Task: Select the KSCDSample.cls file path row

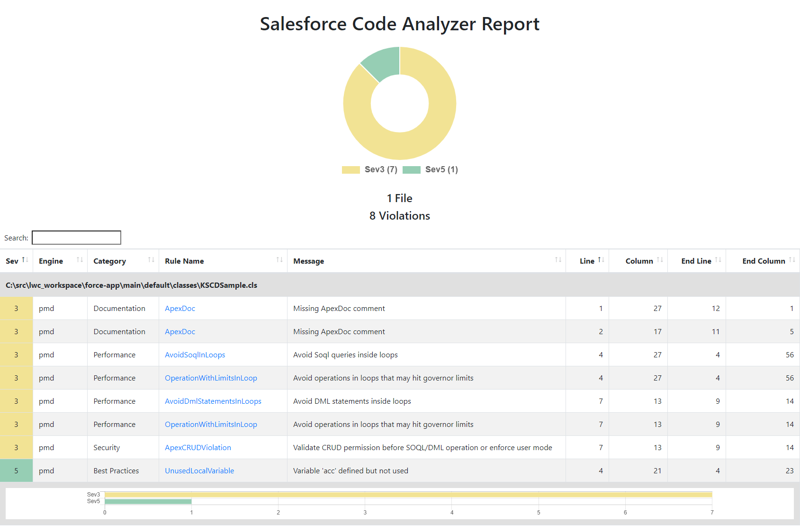Action: (400, 285)
